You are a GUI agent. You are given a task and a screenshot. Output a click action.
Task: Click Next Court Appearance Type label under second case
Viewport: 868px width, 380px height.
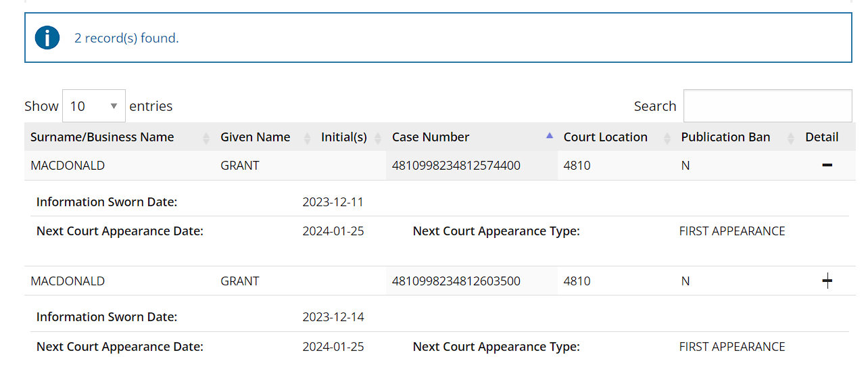pyautogui.click(x=496, y=347)
